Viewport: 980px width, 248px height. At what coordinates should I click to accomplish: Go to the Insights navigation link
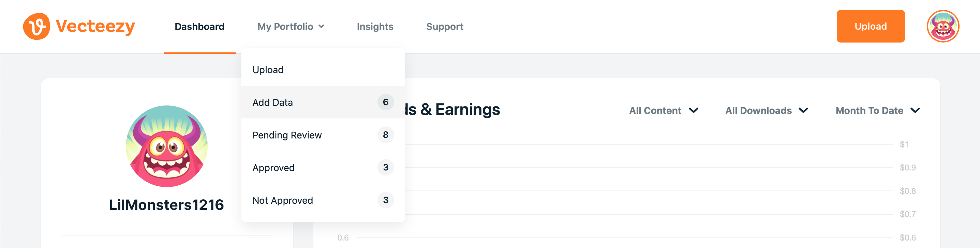click(375, 27)
